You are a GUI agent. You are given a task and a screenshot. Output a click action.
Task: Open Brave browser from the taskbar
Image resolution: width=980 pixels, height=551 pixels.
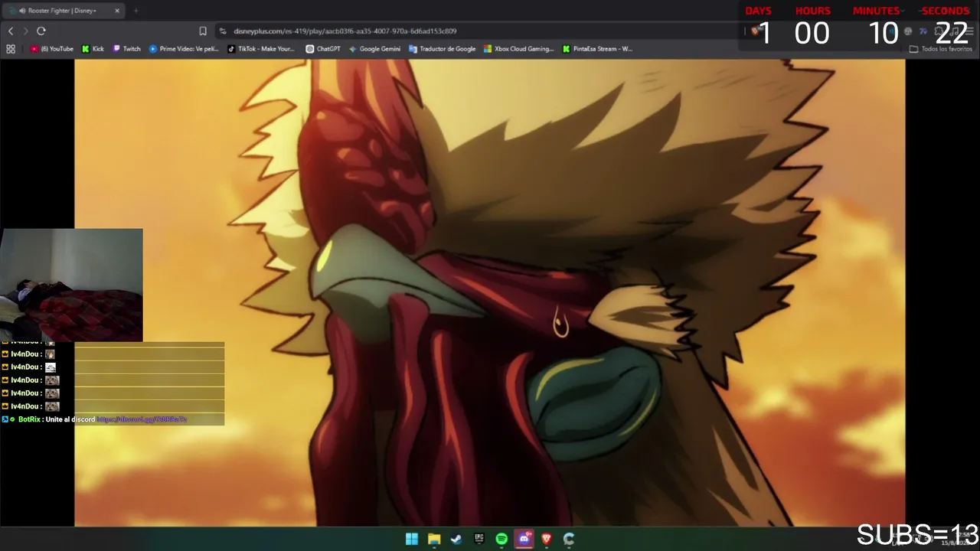[x=547, y=539]
